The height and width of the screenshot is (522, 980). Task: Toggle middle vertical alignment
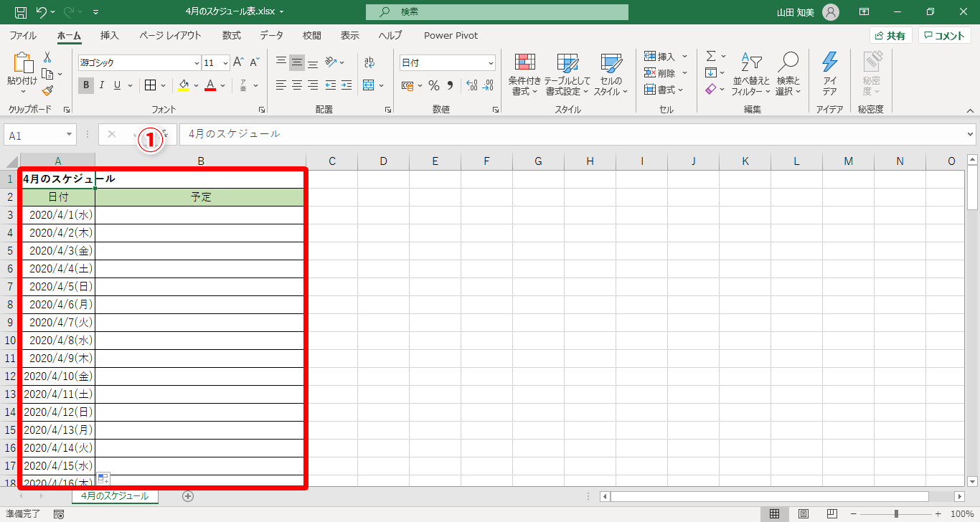tap(297, 62)
